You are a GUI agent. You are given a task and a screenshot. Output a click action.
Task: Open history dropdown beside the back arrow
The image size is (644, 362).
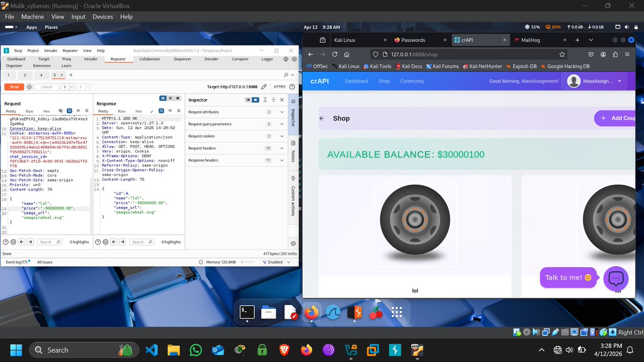coord(71,86)
